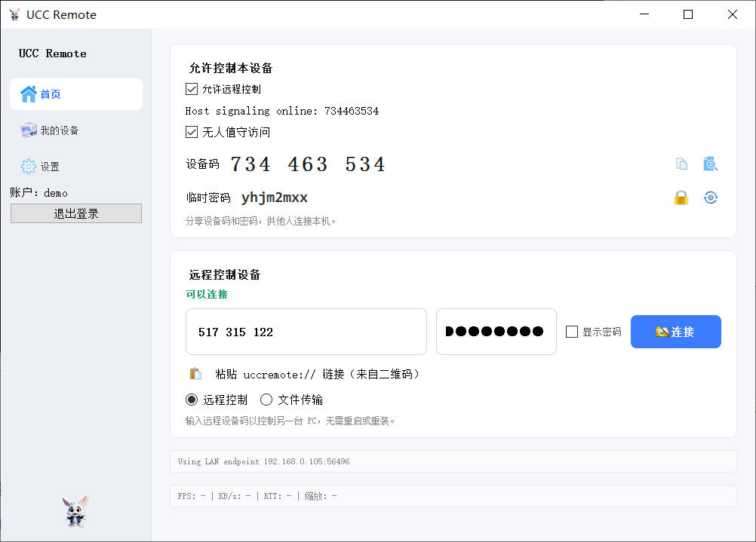Click the rabbit mascot in the sidebar
The image size is (756, 542).
coord(75,510)
